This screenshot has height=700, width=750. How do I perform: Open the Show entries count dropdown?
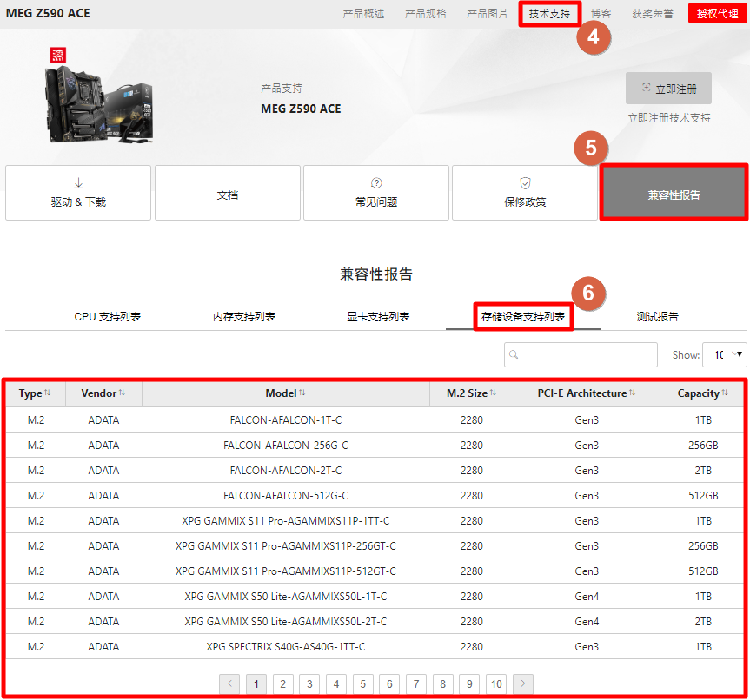pos(728,354)
